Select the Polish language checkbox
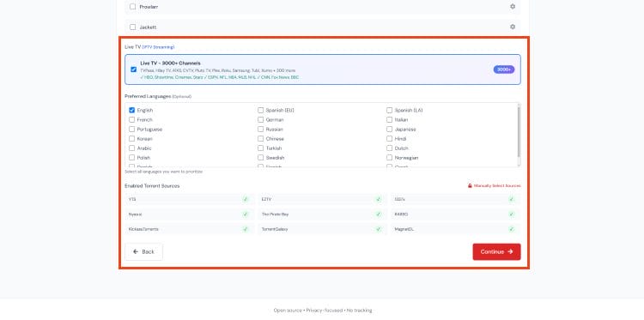 [x=132, y=158]
